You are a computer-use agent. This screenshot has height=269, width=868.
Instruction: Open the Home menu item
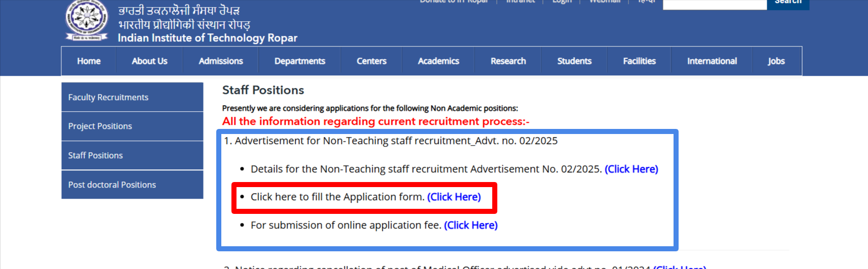click(x=89, y=61)
